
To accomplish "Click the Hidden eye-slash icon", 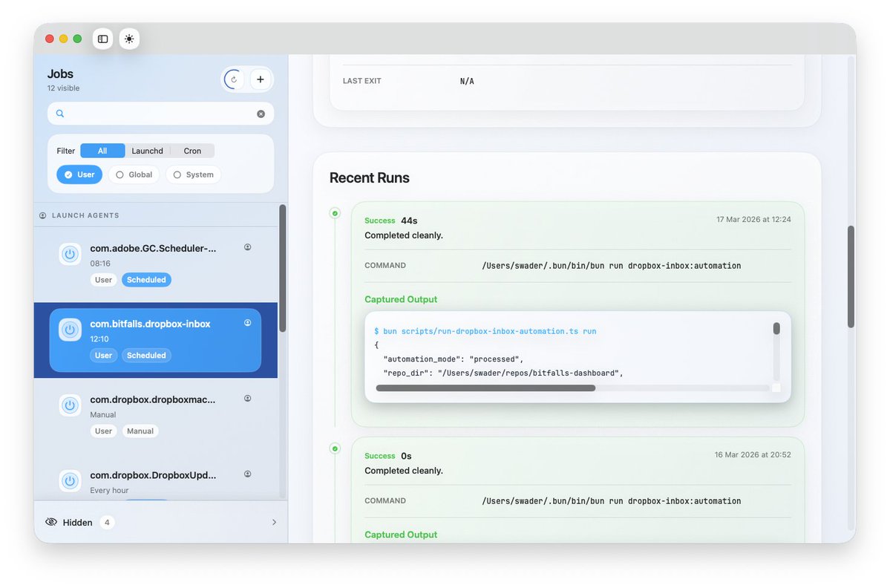I will [51, 522].
